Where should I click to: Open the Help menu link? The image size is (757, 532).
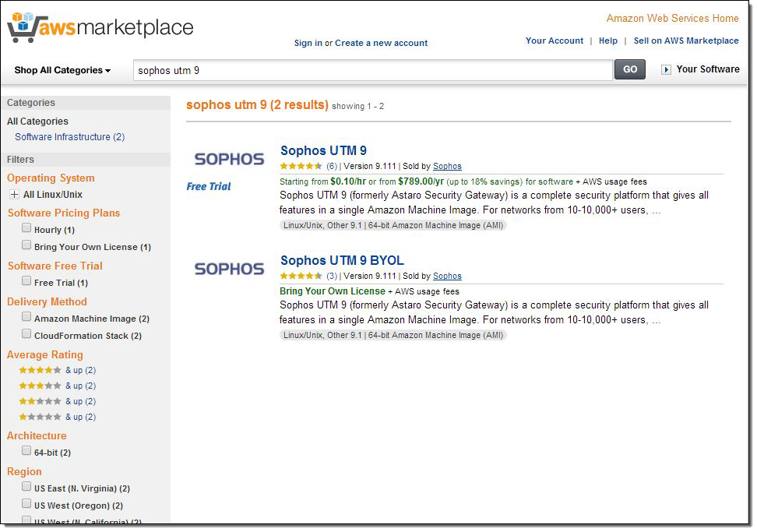point(608,41)
